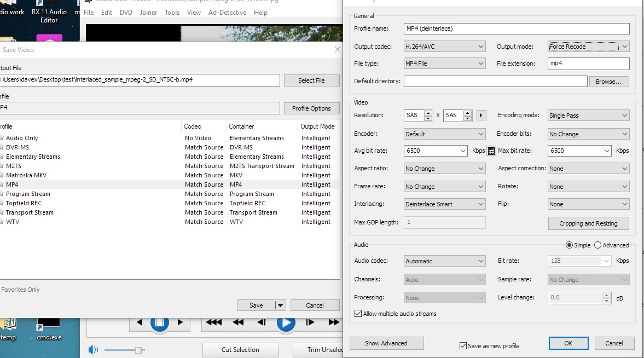This screenshot has height=358, width=644.
Task: Open the Save button dropdown arrow
Action: pos(280,305)
